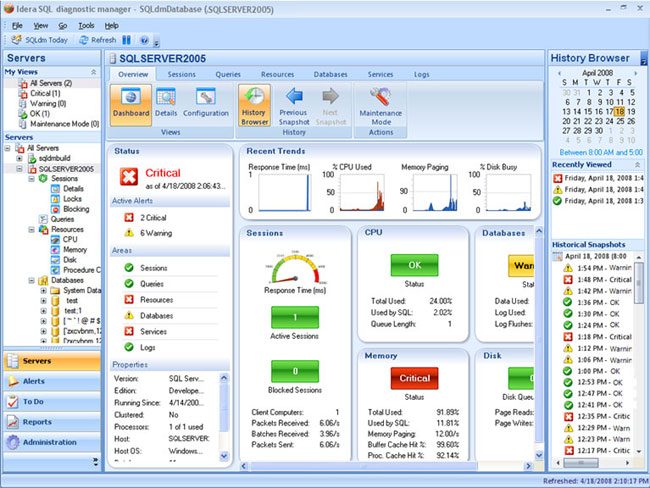Collapse the Sessions tree node

pyautogui.click(x=32, y=178)
